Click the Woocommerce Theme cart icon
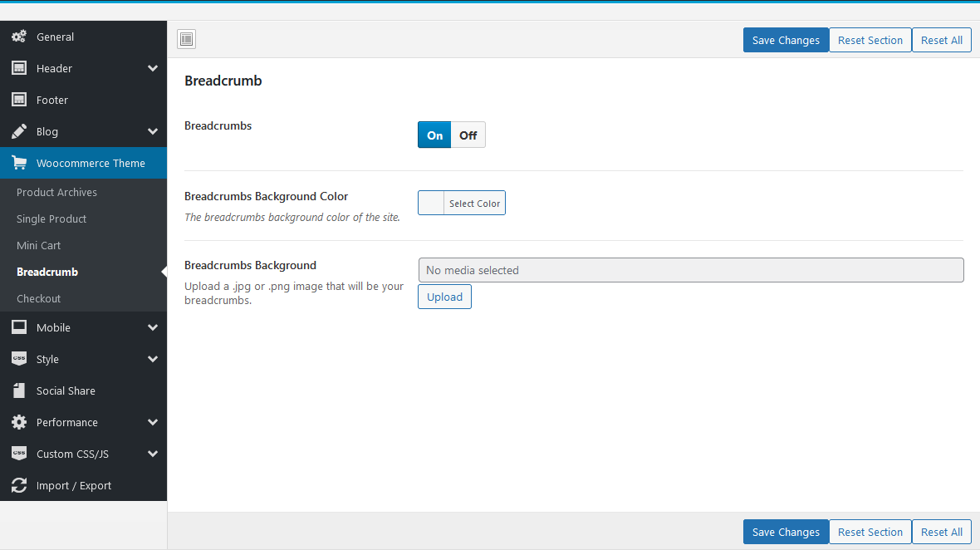 click(19, 163)
